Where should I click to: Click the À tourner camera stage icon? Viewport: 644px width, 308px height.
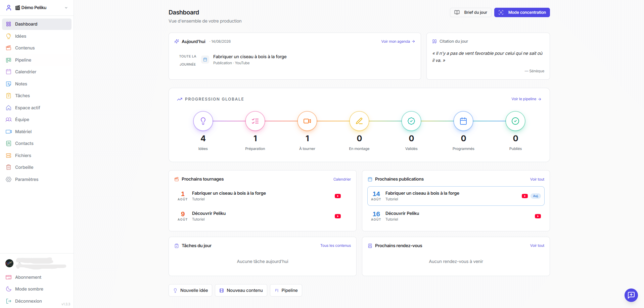click(307, 121)
